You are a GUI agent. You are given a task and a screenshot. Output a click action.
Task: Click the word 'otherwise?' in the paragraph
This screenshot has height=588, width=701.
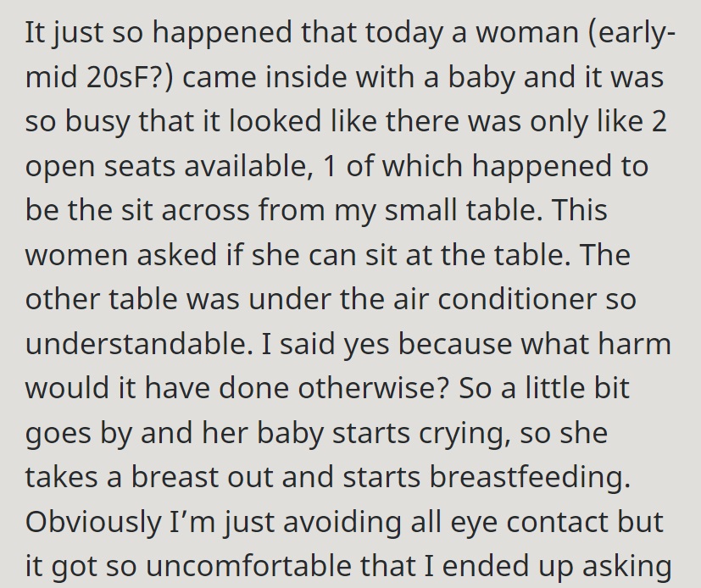click(x=373, y=388)
